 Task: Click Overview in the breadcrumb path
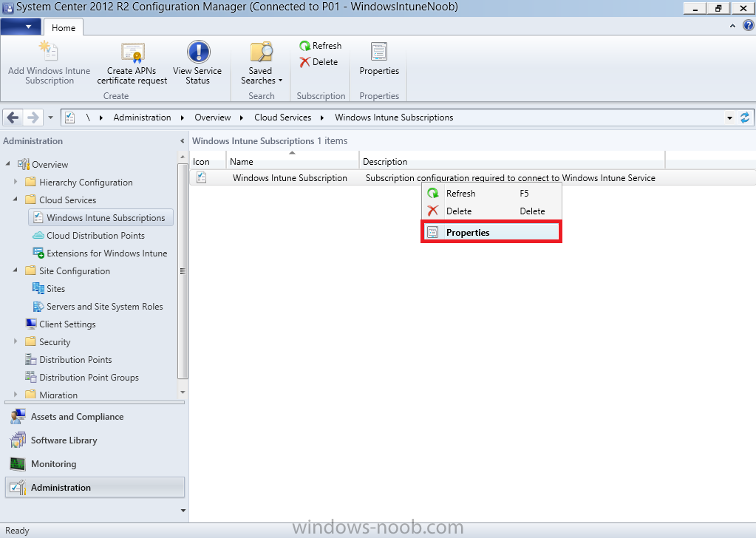[213, 118]
